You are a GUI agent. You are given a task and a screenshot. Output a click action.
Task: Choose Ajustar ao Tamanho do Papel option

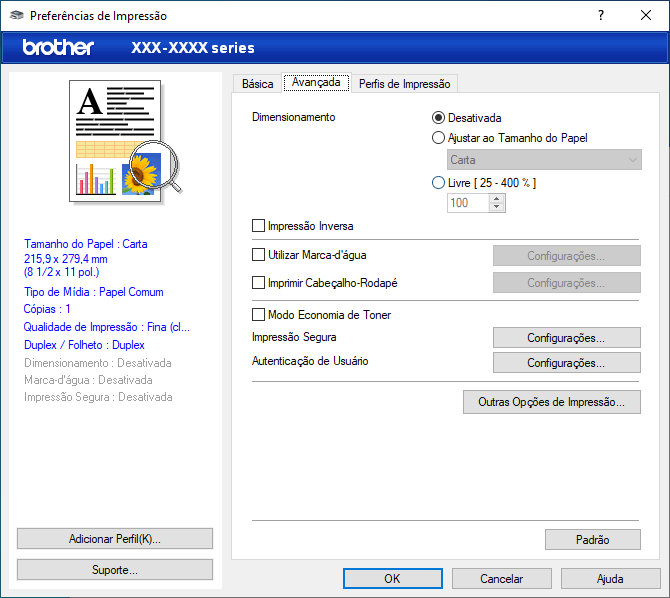[438, 138]
